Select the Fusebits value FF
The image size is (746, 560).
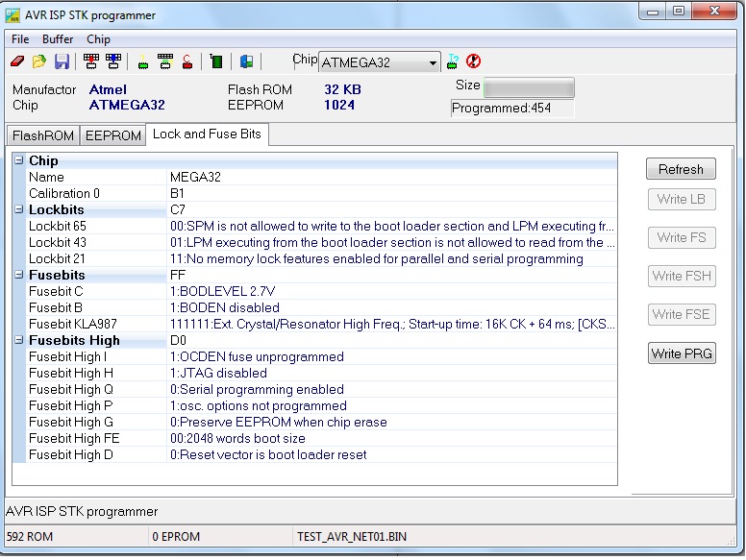tap(178, 276)
